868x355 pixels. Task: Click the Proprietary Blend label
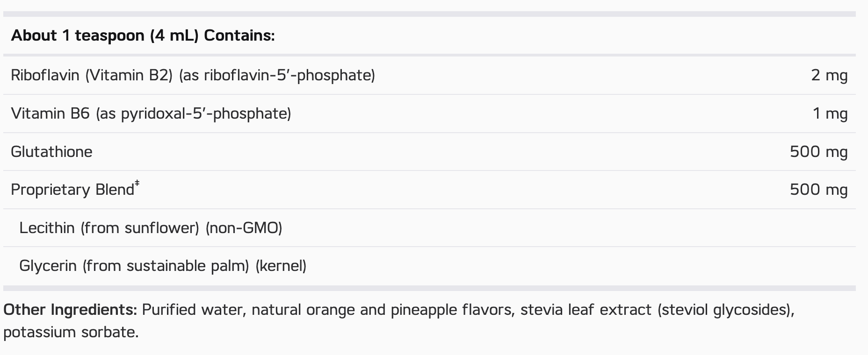click(72, 190)
